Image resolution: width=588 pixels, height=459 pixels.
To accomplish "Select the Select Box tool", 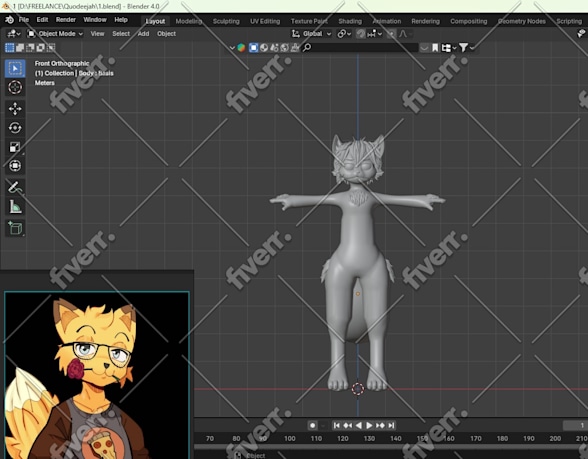I will point(15,69).
